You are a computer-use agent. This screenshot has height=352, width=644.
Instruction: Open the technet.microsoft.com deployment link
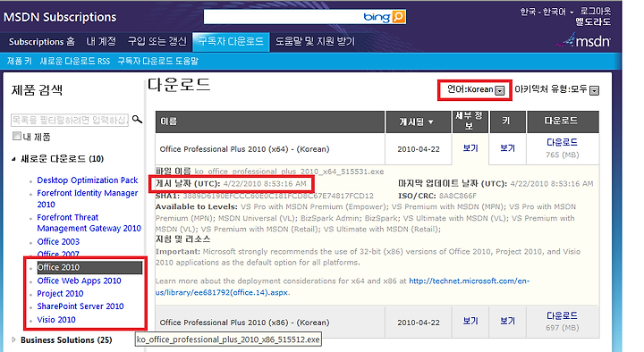click(343, 287)
